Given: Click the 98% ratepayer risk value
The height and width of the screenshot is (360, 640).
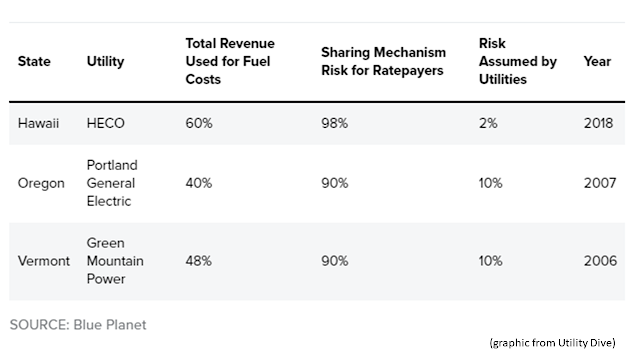Looking at the screenshot, I should (x=334, y=123).
